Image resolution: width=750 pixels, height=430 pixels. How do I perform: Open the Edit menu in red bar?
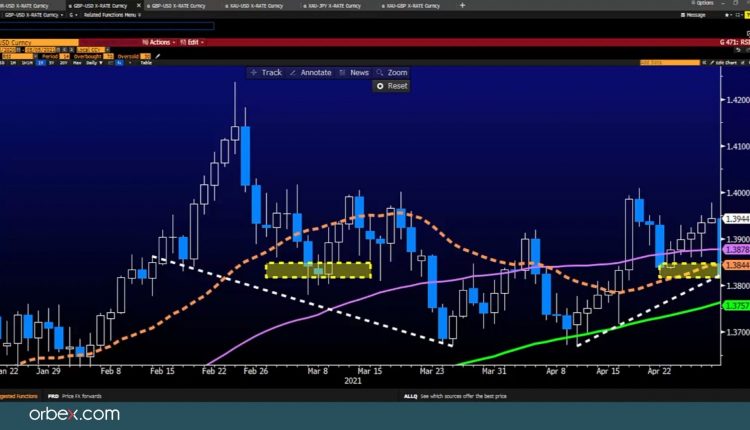point(192,43)
